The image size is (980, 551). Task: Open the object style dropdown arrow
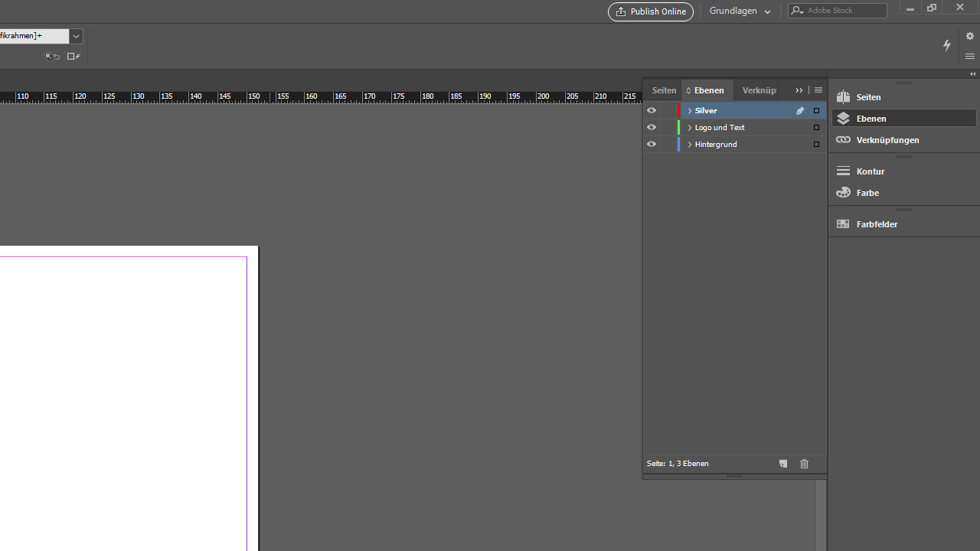pyautogui.click(x=76, y=36)
